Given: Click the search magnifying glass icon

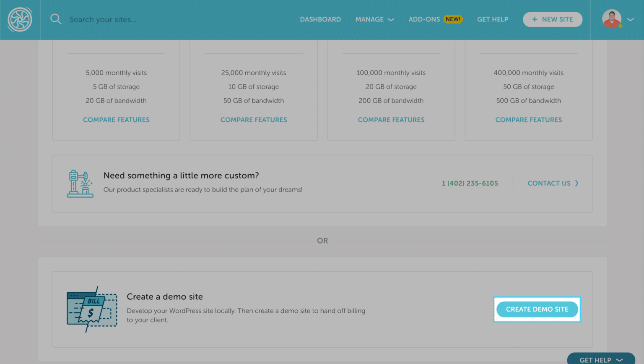Looking at the screenshot, I should coord(56,19).
